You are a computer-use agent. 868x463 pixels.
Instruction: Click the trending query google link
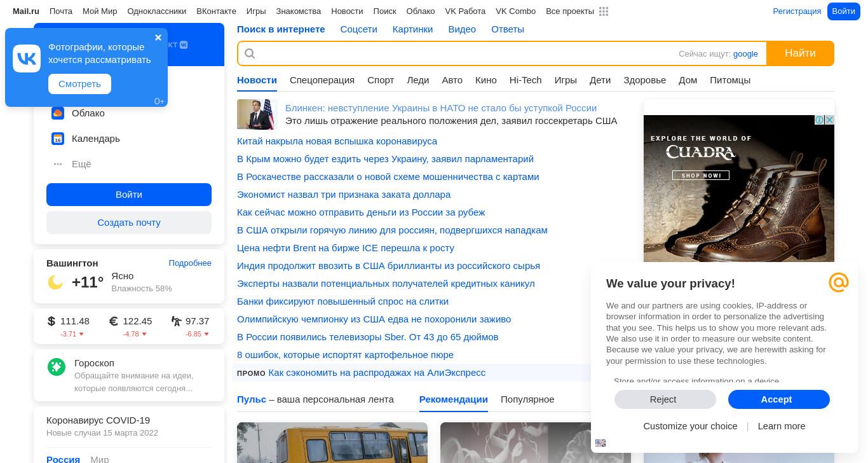(745, 54)
